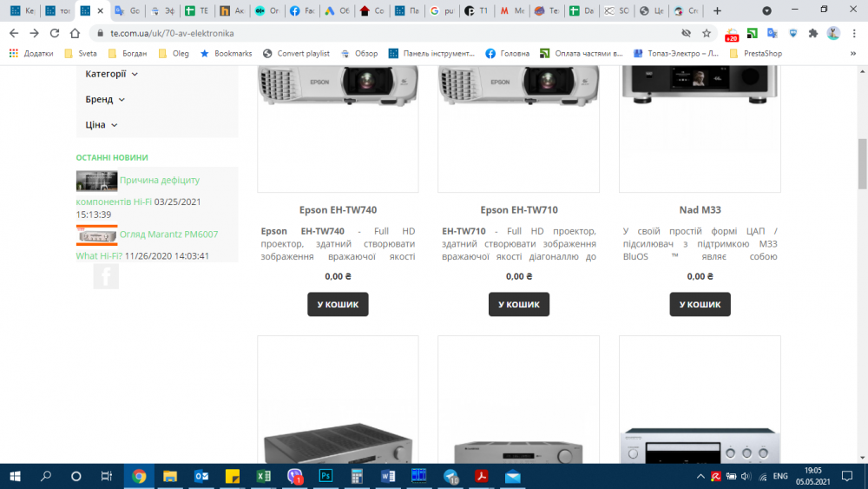Open Photoshop from the taskbar
The height and width of the screenshot is (489, 868).
326,476
